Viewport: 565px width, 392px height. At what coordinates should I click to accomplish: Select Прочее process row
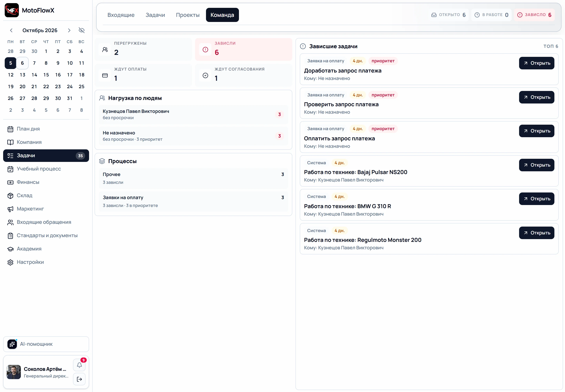pos(193,178)
